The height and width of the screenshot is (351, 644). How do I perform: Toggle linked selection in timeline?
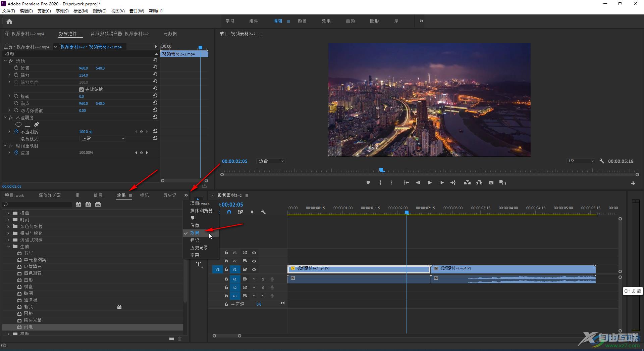(x=240, y=212)
